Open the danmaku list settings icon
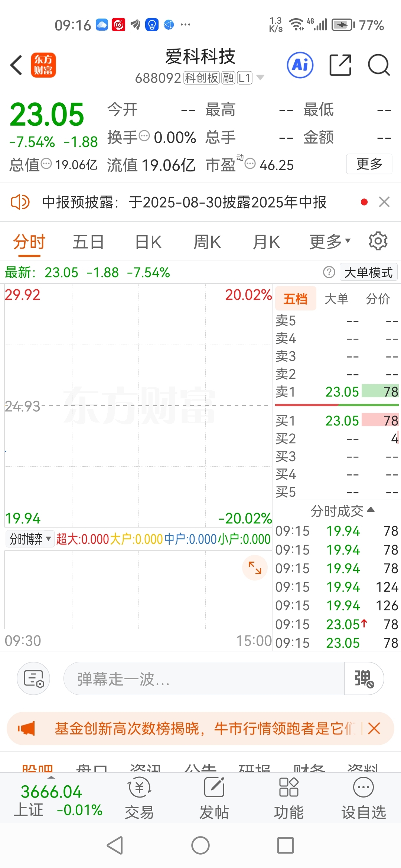401x868 pixels. (33, 678)
